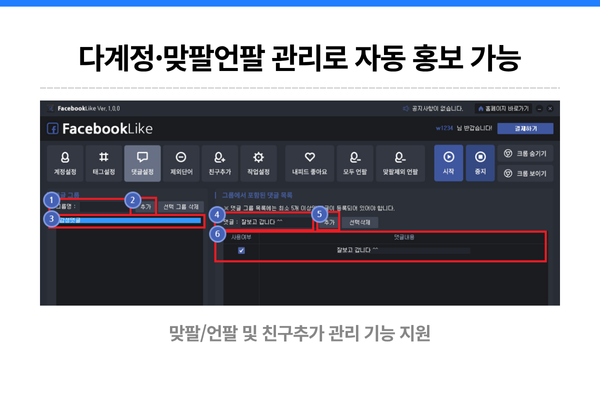
Task: Click the 내피드 좋아요 heart button
Action: [310, 163]
